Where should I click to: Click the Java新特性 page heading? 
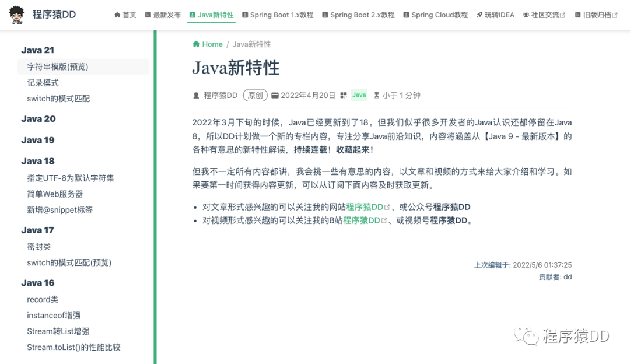[x=236, y=68]
